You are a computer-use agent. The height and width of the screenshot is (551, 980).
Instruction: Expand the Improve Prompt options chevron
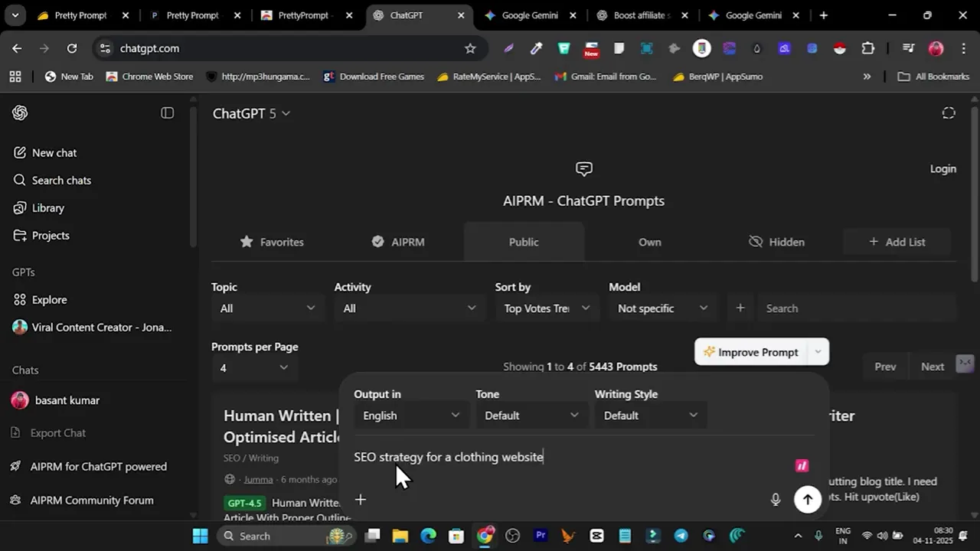[818, 352]
